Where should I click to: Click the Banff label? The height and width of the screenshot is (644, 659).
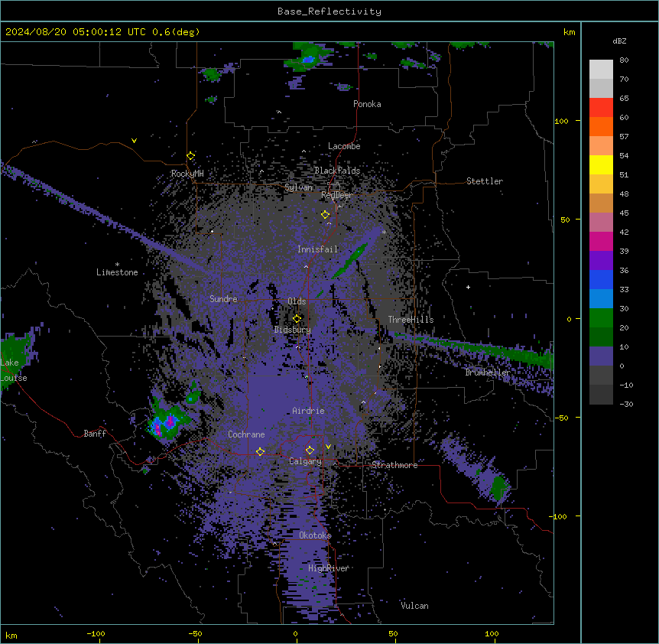coord(95,434)
